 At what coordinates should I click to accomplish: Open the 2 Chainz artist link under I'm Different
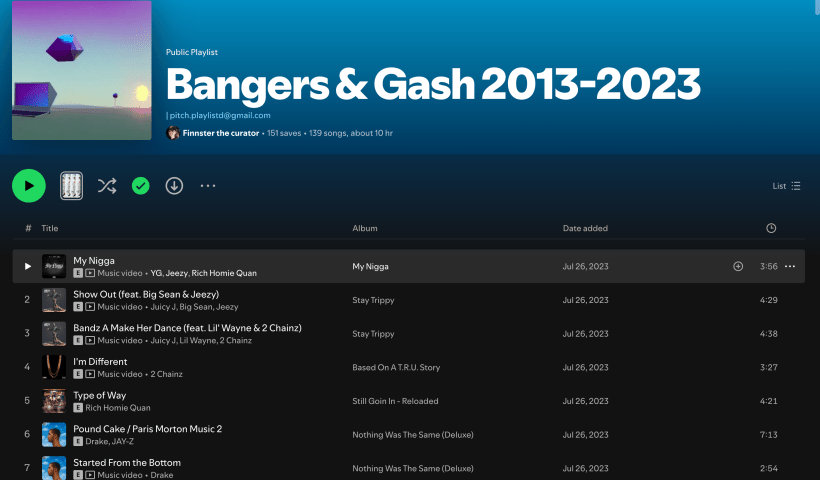[166, 374]
